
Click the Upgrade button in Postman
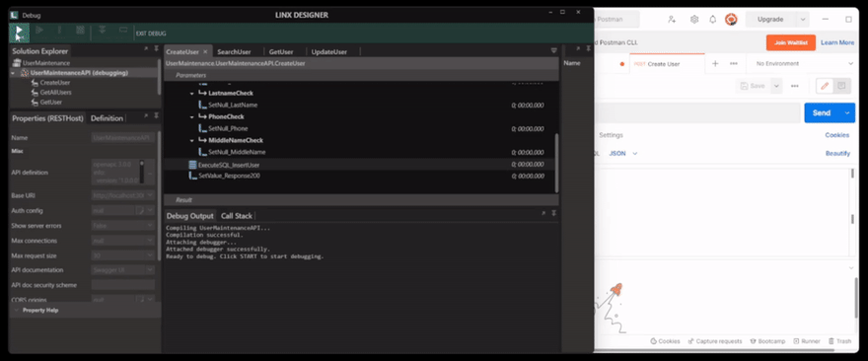click(770, 20)
